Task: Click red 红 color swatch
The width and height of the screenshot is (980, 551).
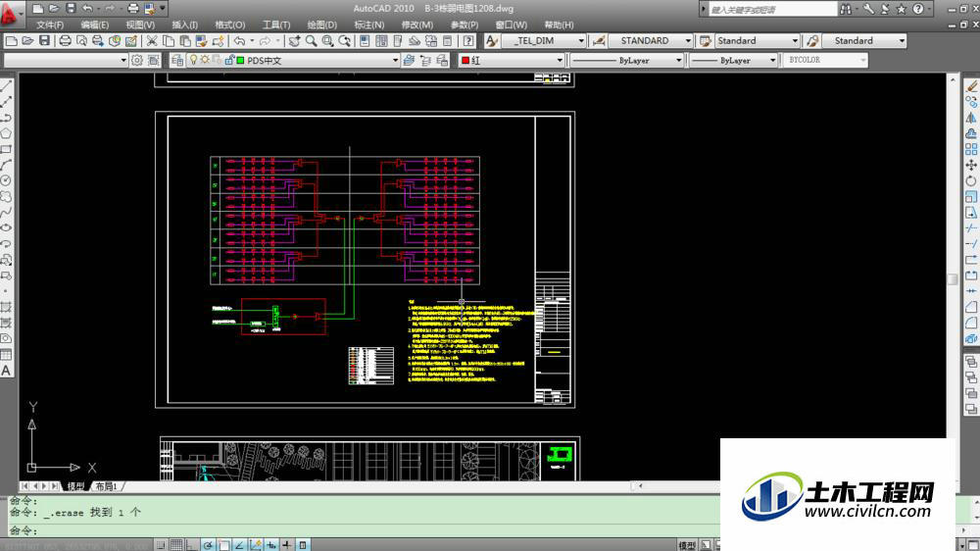Action: tap(465, 60)
